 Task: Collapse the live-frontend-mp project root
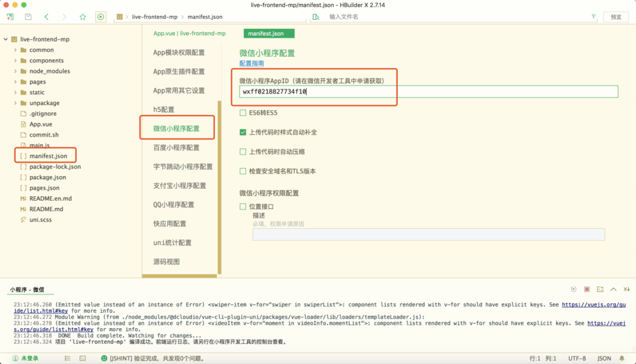(6, 39)
